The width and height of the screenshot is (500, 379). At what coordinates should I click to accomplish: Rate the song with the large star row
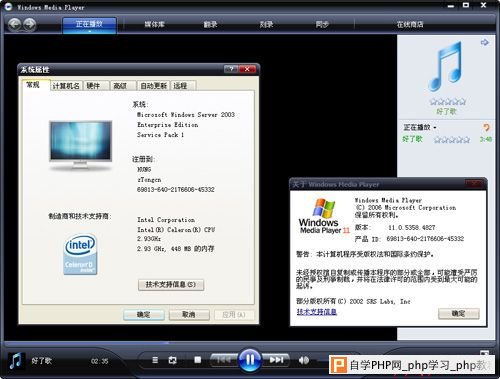[447, 101]
